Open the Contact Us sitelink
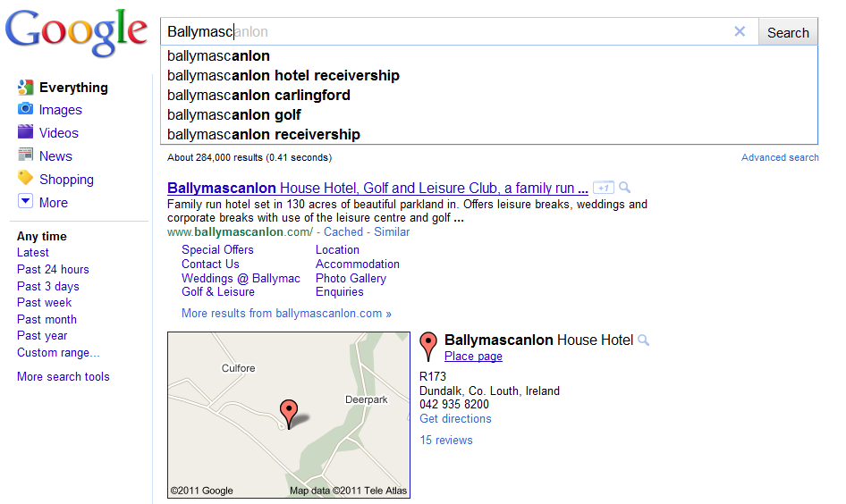The image size is (846, 504). 210,265
